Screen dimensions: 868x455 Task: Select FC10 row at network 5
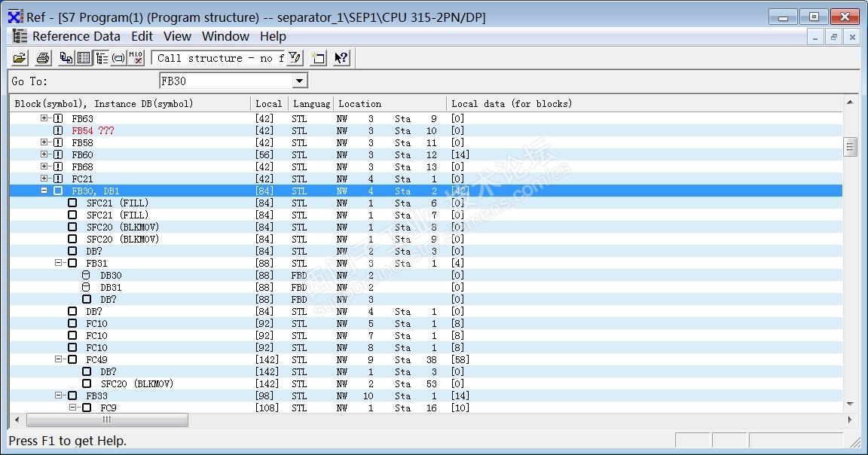(426, 323)
